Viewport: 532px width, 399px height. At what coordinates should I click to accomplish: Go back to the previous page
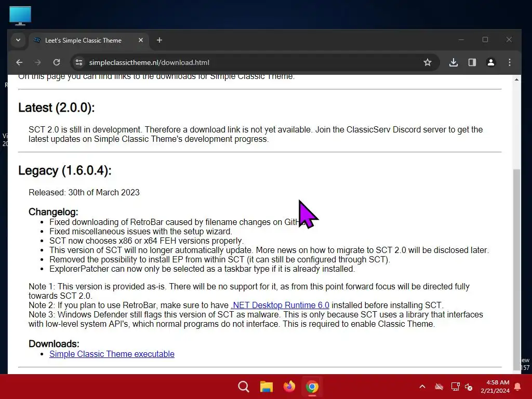(19, 62)
